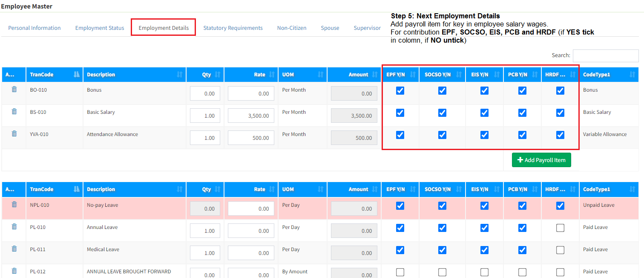
Task: Sort lower table by CodeType1 header
Action: (597, 189)
